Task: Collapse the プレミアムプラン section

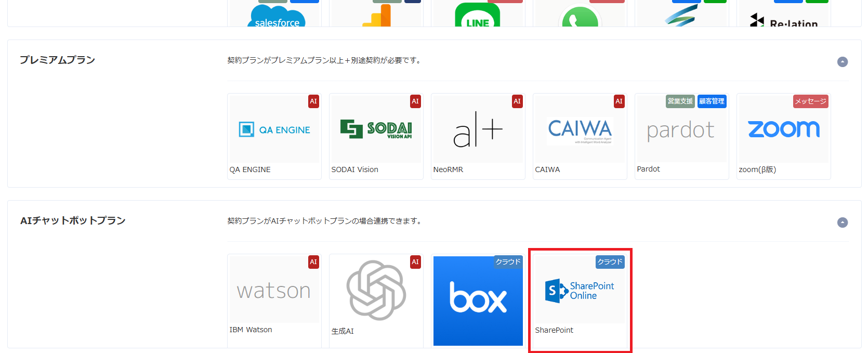Action: (843, 62)
